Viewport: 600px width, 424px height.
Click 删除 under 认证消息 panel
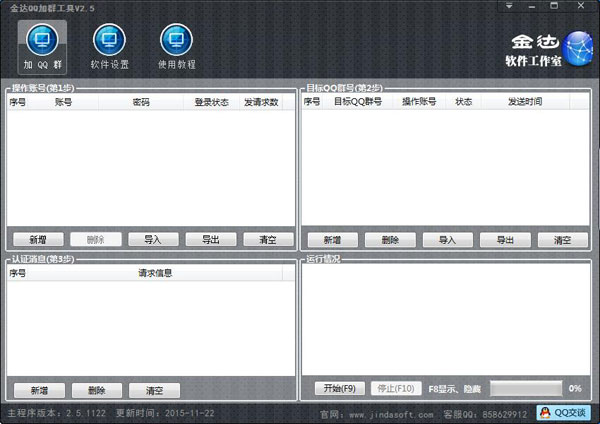coord(97,390)
